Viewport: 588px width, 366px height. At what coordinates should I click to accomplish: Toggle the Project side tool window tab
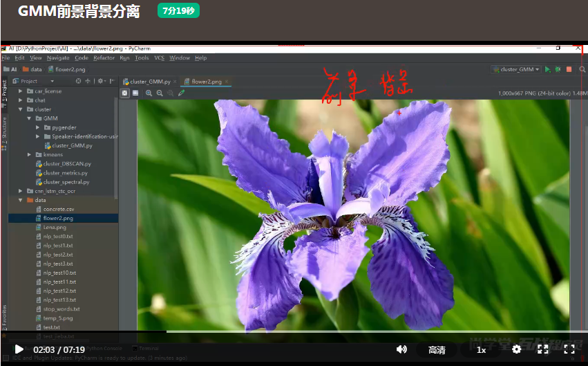[x=4, y=94]
